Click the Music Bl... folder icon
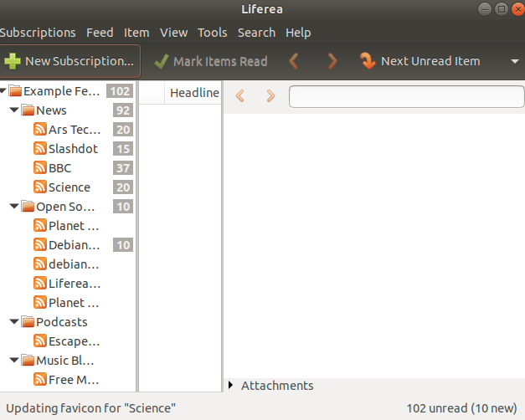Screen dimensions: 525x420 [28, 360]
